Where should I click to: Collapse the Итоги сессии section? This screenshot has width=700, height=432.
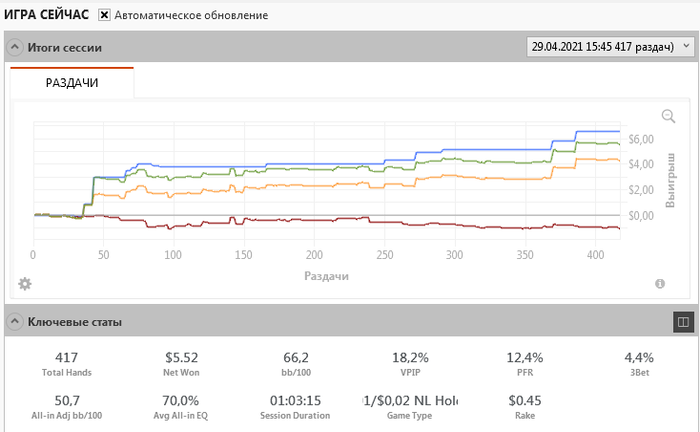(x=14, y=47)
